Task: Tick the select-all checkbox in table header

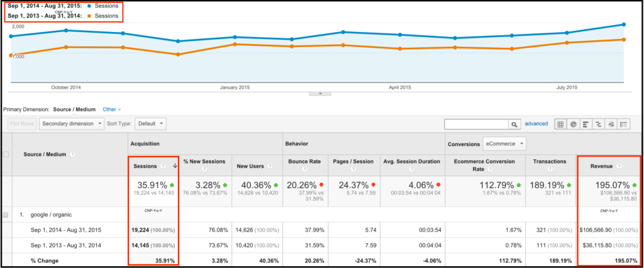Action: point(6,155)
